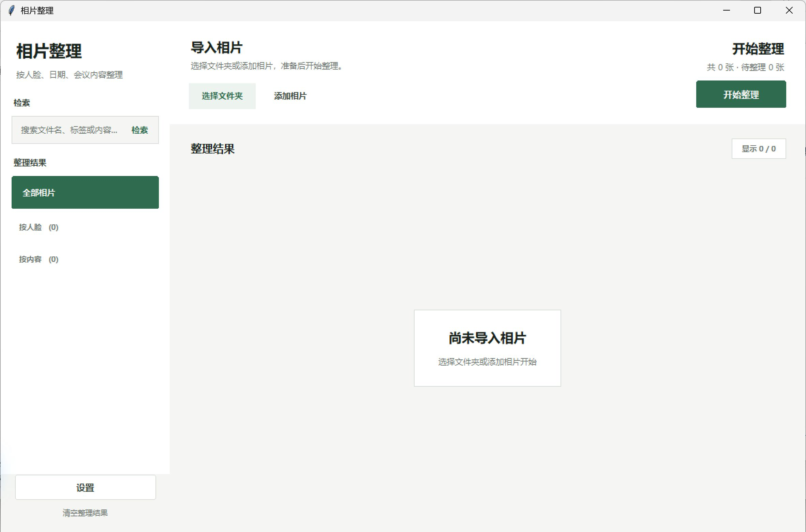Close the 相片整理 window

789,11
